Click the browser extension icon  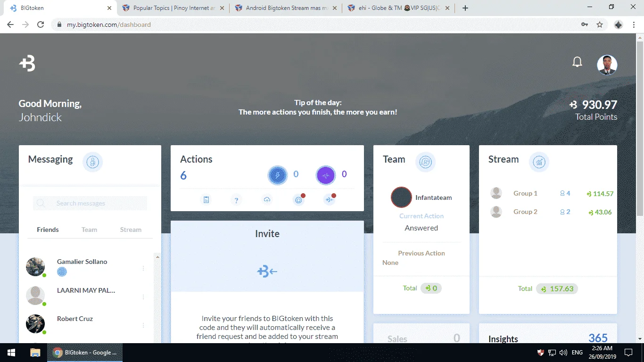[x=619, y=25]
